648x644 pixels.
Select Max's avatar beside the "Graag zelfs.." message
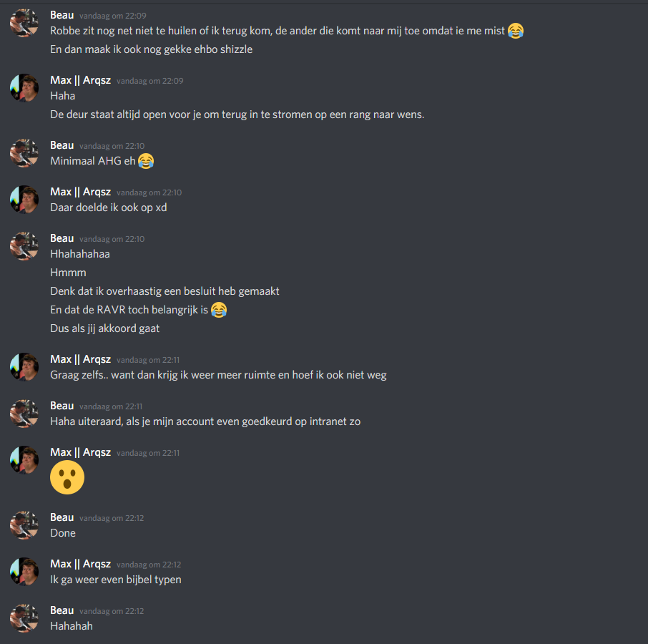pyautogui.click(x=24, y=366)
